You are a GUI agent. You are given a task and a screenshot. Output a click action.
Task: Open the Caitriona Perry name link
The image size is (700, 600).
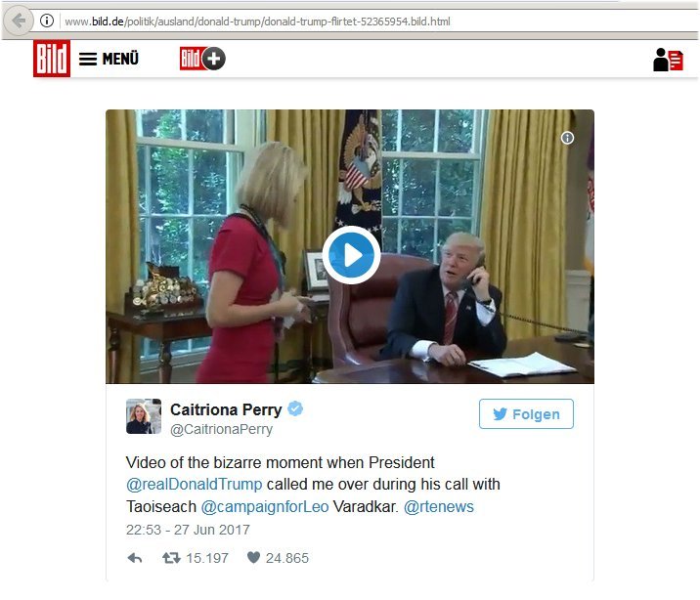(x=226, y=409)
